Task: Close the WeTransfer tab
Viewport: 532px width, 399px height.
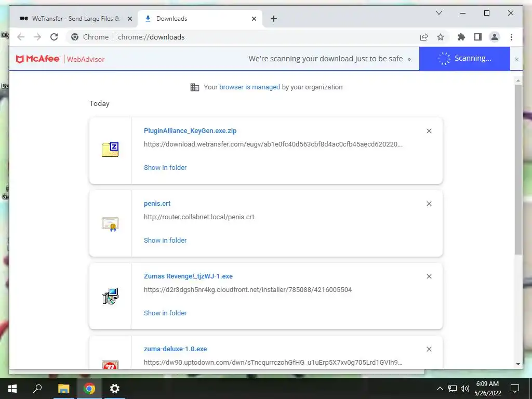Action: point(129,19)
